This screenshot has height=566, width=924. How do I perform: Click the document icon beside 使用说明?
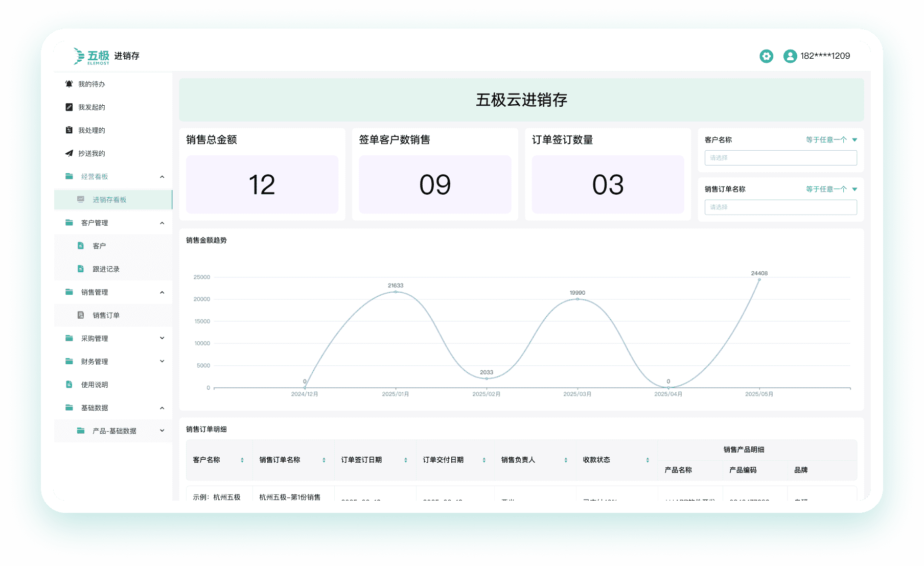[x=69, y=384]
